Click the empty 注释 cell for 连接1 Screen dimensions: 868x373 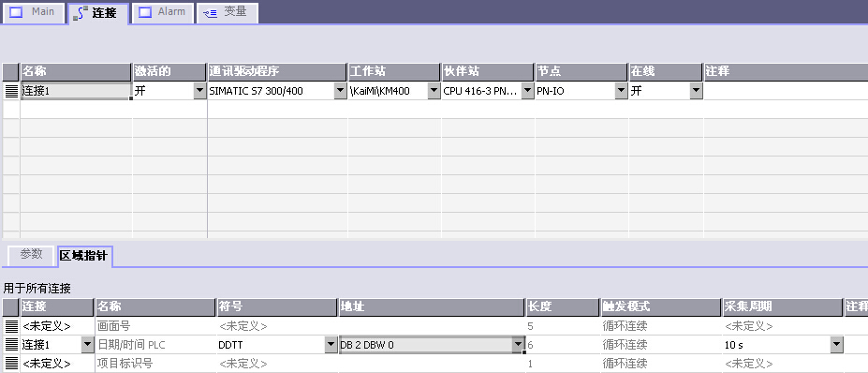[787, 91]
